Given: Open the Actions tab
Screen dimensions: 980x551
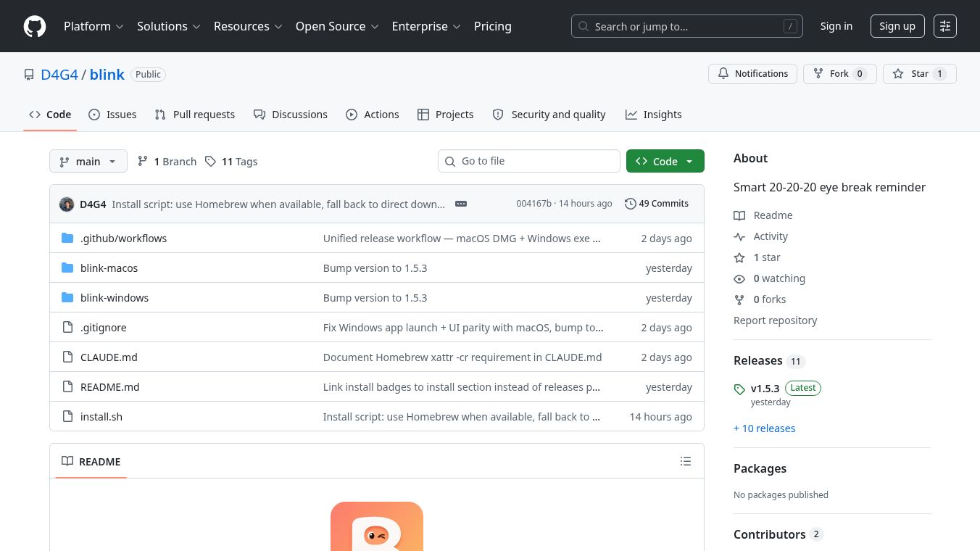Looking at the screenshot, I should (x=373, y=115).
